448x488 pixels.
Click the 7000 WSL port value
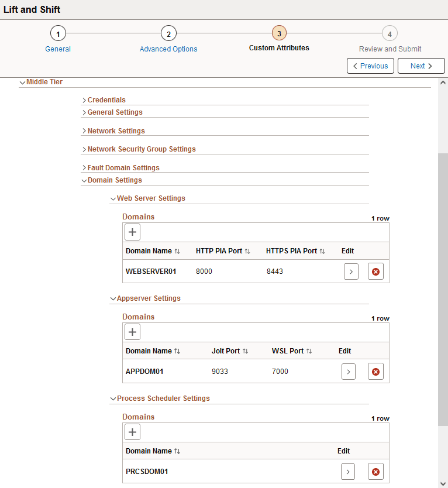(x=280, y=372)
